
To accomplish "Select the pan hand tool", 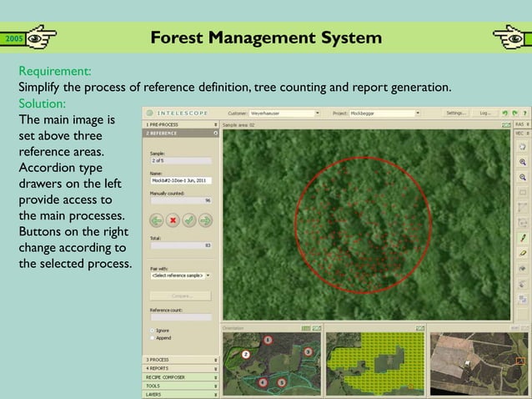I will (523, 147).
